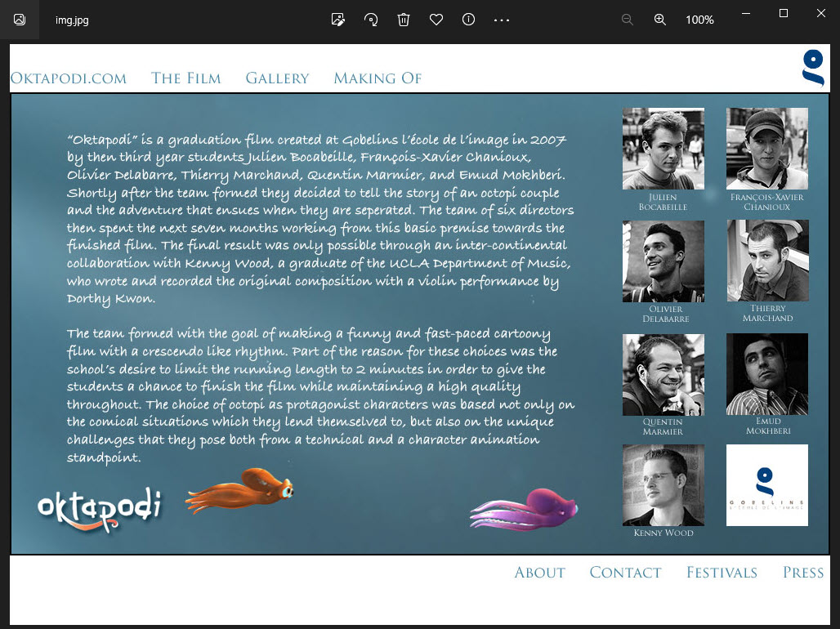The width and height of the screenshot is (840, 629).
Task: Show file info with the info icon
Action: [x=468, y=20]
